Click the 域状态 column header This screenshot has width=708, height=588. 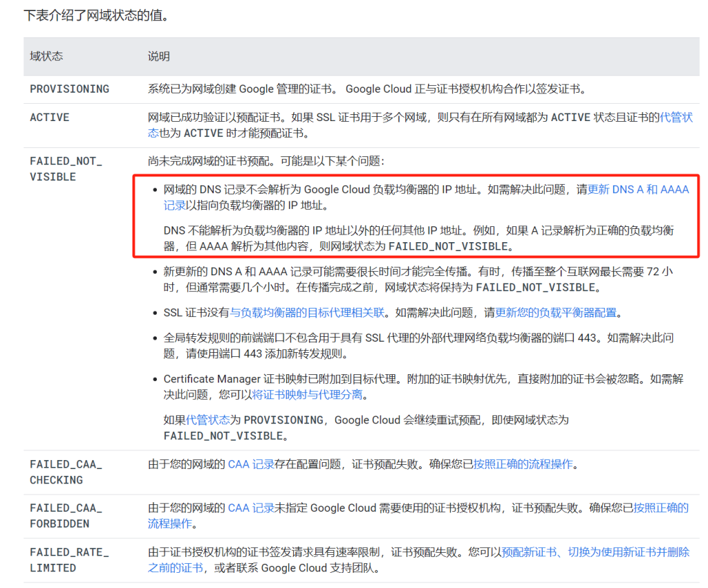coord(46,56)
